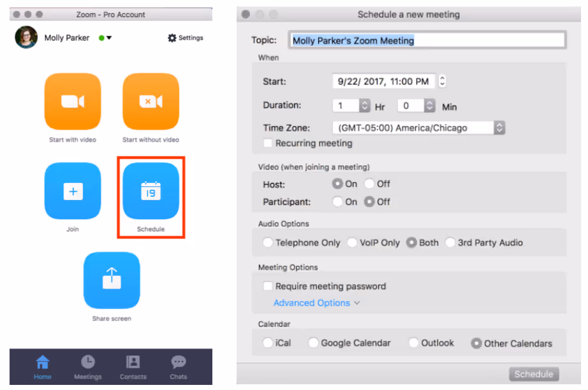Open the green status dropdown arrow

(109, 38)
